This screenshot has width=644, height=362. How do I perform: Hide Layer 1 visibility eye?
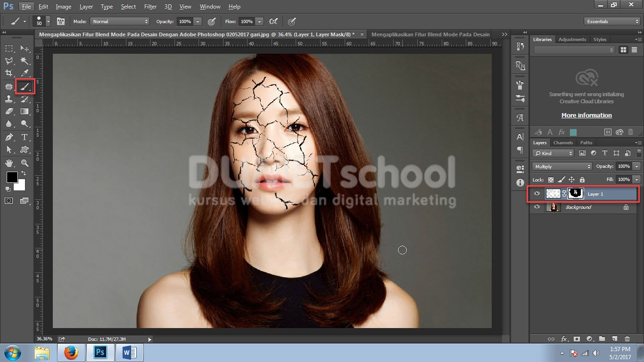(537, 194)
